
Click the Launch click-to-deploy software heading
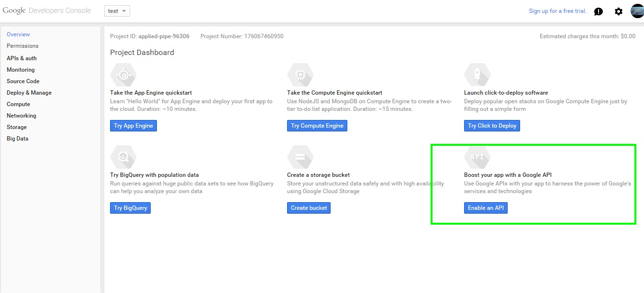[x=506, y=93]
